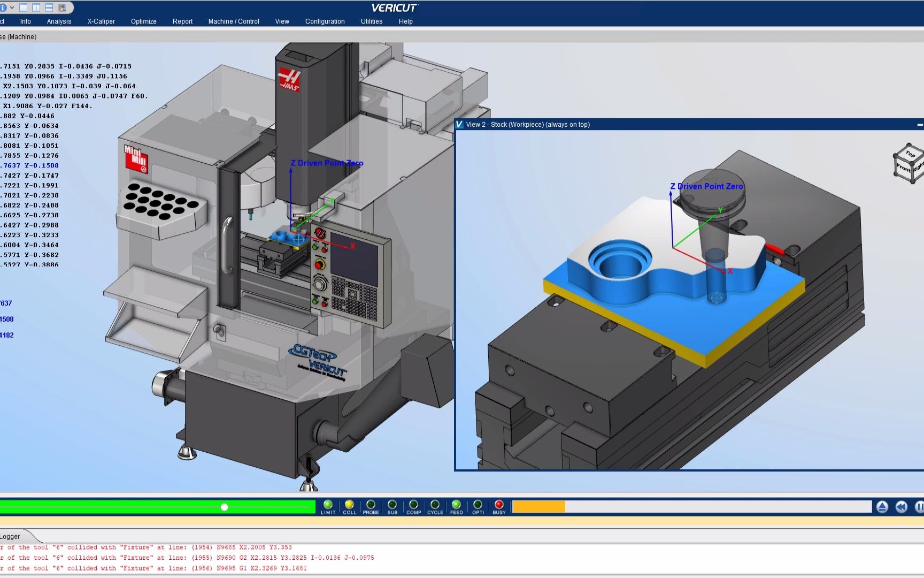Open the Machine / Control menu
This screenshot has height=578, width=924.
point(234,21)
